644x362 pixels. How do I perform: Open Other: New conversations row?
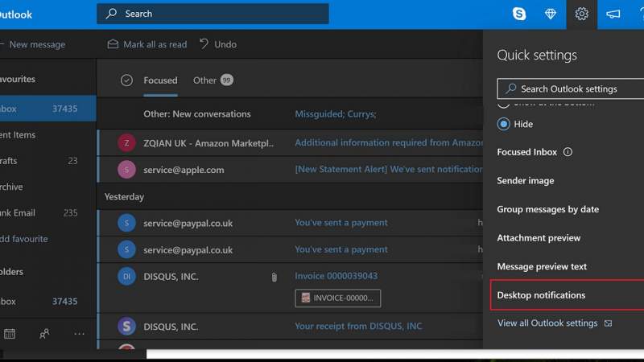(290, 113)
